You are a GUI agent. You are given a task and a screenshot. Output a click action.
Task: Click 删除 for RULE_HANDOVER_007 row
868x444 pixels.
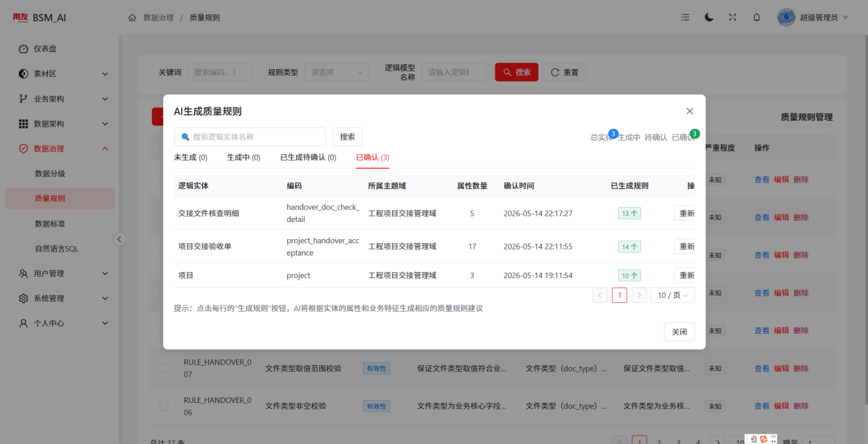[801, 368]
